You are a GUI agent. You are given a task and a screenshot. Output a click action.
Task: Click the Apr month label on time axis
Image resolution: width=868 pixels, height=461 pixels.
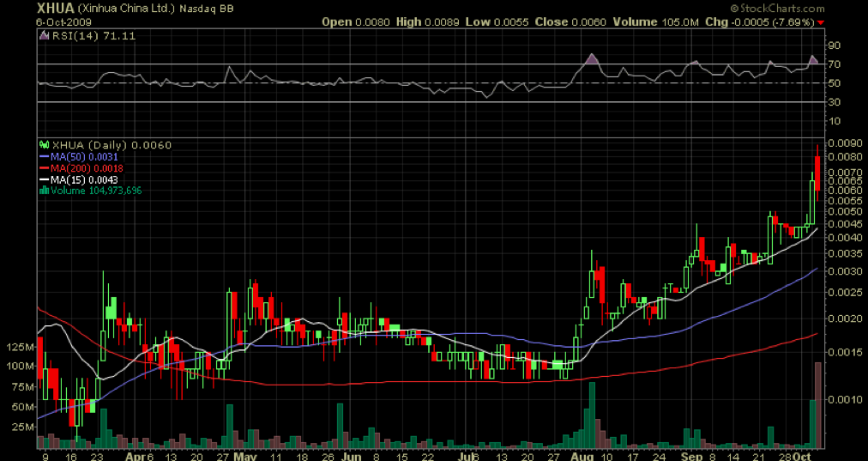pos(134,457)
